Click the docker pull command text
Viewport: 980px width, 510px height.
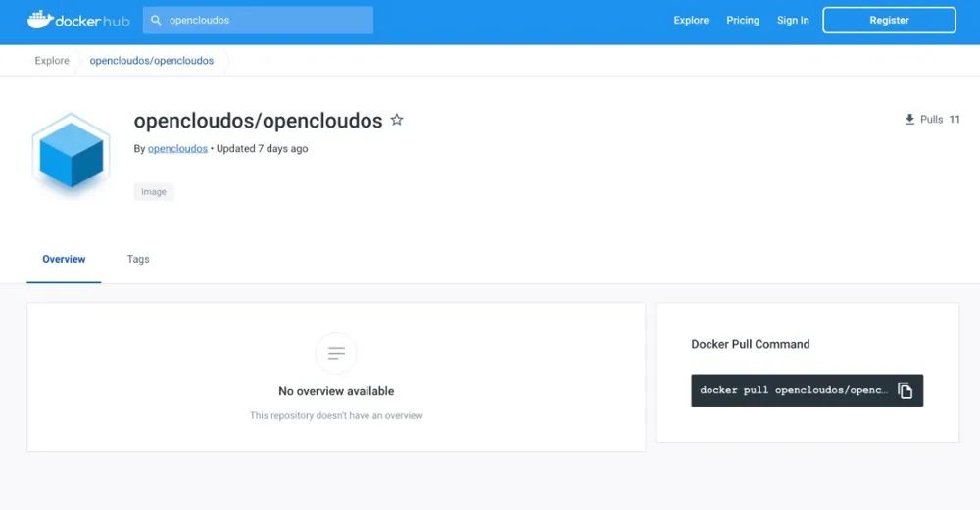click(x=793, y=390)
